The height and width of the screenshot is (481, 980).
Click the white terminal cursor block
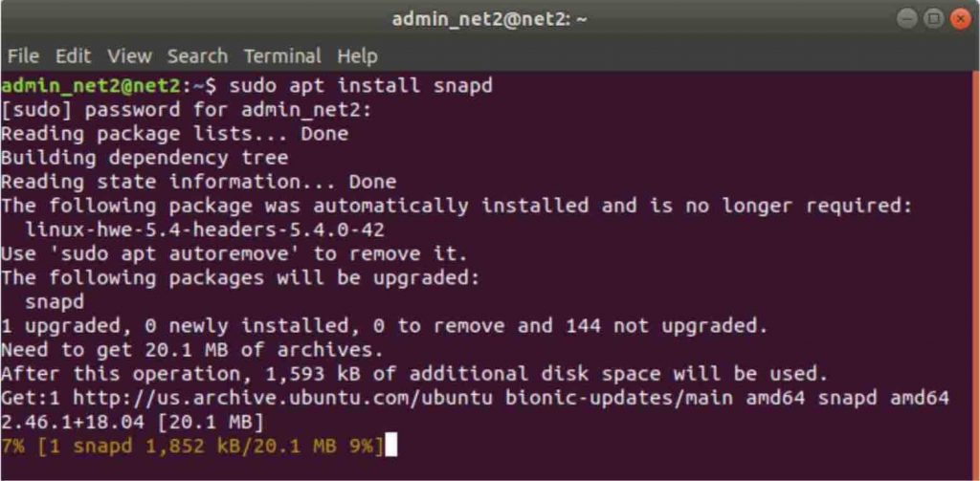[x=390, y=445]
